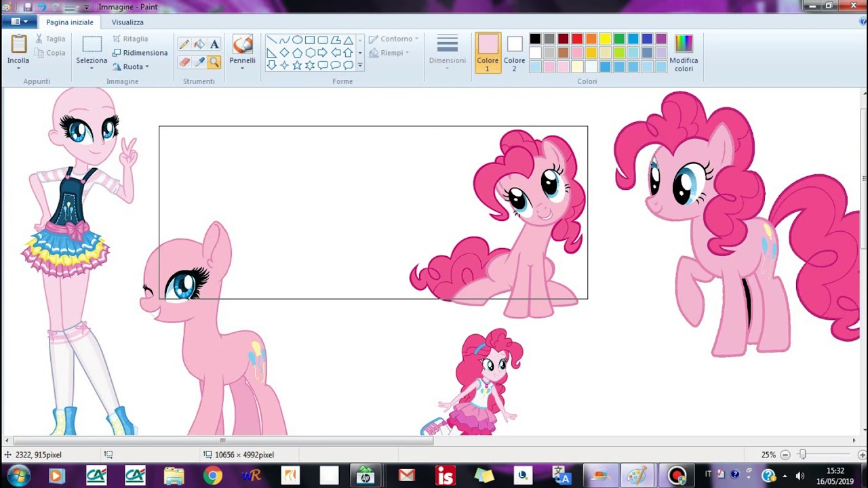The height and width of the screenshot is (488, 868).
Task: Choose the down arrow shape
Action: point(271,66)
